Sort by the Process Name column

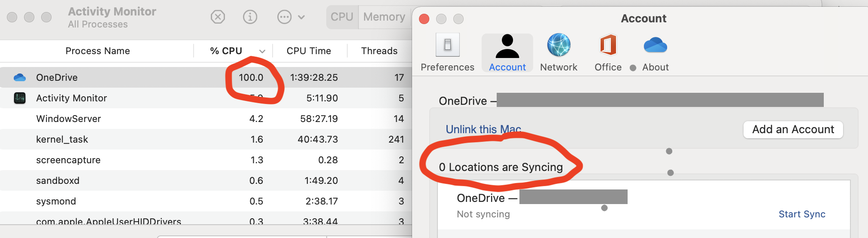tap(97, 51)
